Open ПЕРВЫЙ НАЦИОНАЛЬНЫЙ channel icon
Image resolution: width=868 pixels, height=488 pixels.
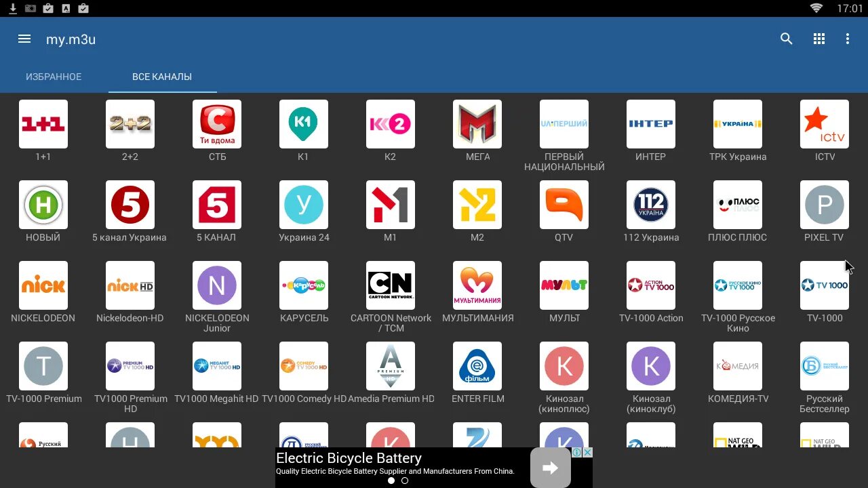564,124
